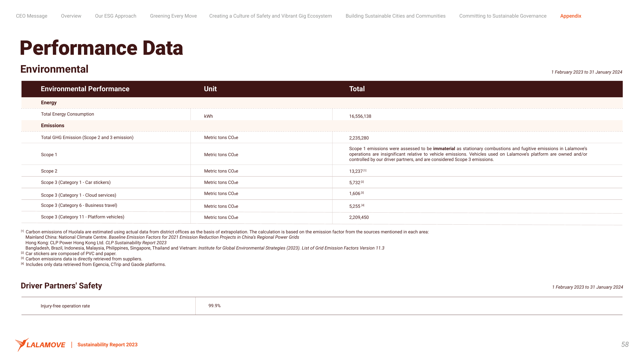Click the Unit column header

click(x=210, y=89)
